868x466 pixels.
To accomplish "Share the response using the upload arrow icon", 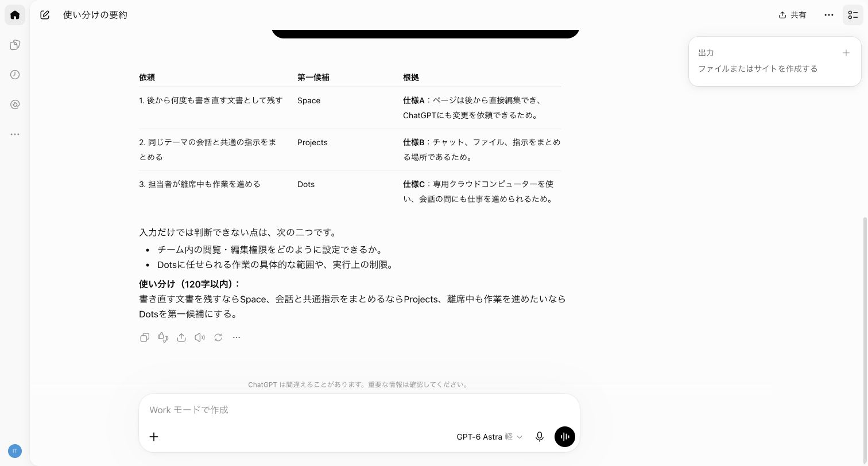I will pyautogui.click(x=181, y=337).
